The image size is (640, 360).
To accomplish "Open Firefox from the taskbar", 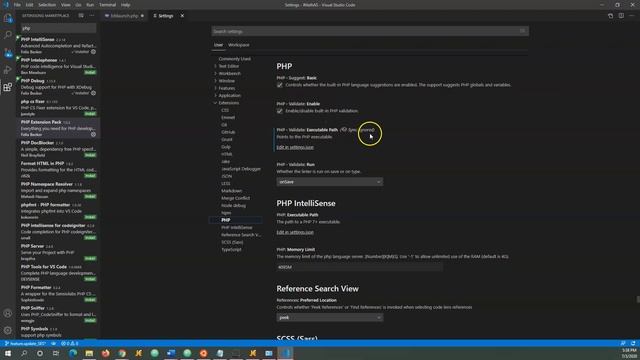I will 106,353.
